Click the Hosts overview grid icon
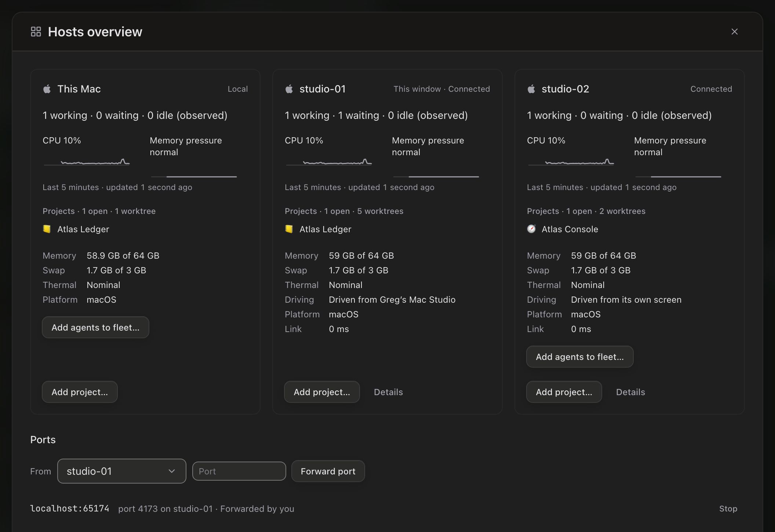Viewport: 775px width, 532px height. [x=36, y=32]
